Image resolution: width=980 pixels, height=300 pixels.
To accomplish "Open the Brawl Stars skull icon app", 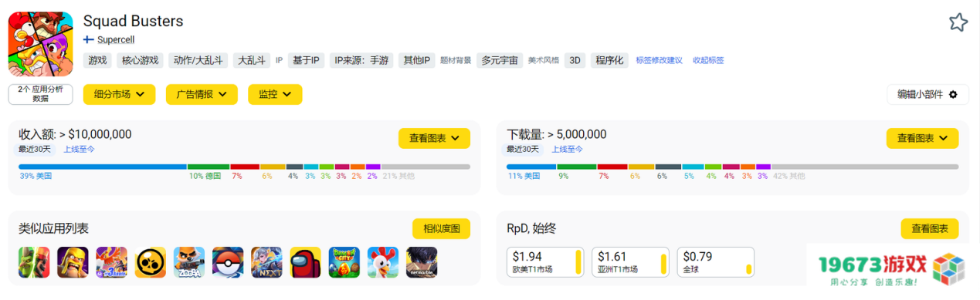I will 150,262.
